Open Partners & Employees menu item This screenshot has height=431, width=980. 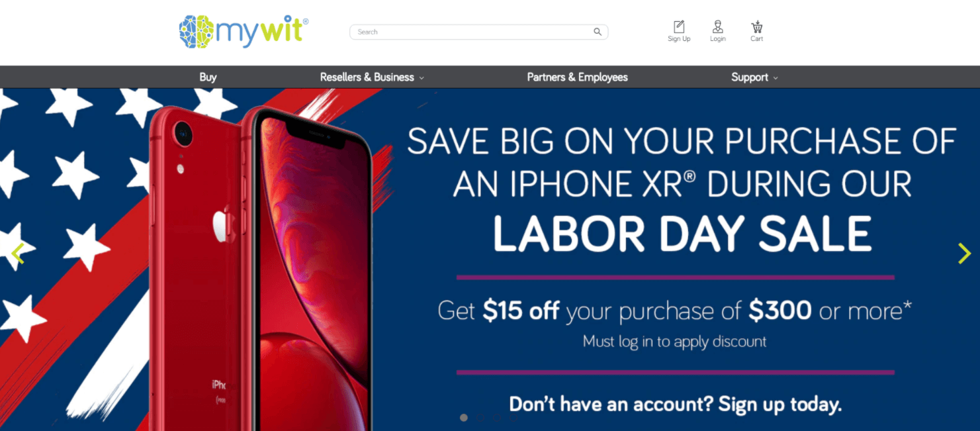pyautogui.click(x=577, y=77)
